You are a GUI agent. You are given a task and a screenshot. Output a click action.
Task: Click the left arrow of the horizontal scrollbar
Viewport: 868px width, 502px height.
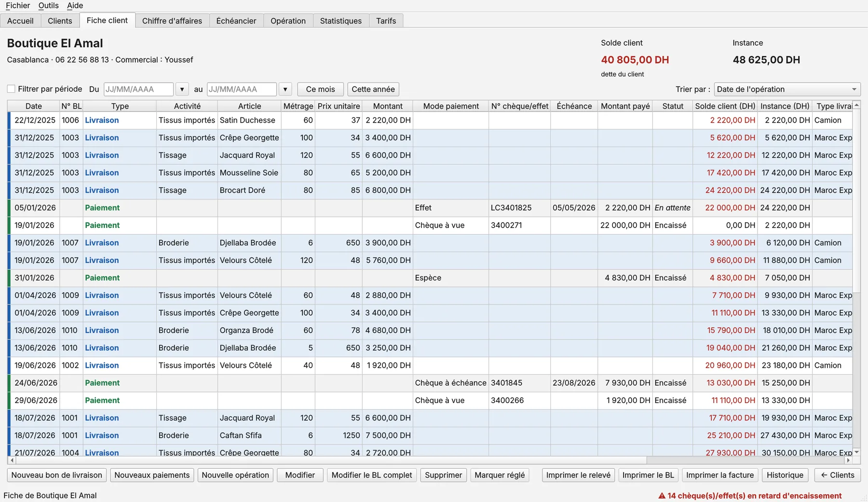click(x=11, y=460)
